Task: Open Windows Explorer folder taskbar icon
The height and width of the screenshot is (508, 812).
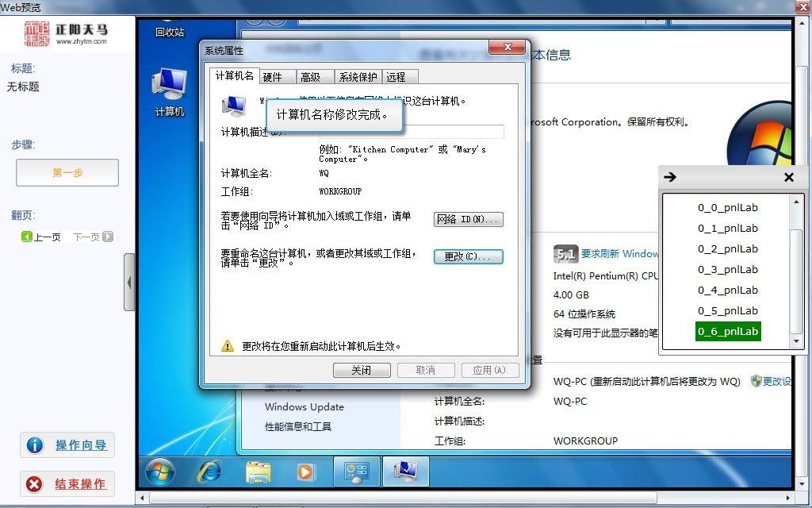Action: (258, 471)
